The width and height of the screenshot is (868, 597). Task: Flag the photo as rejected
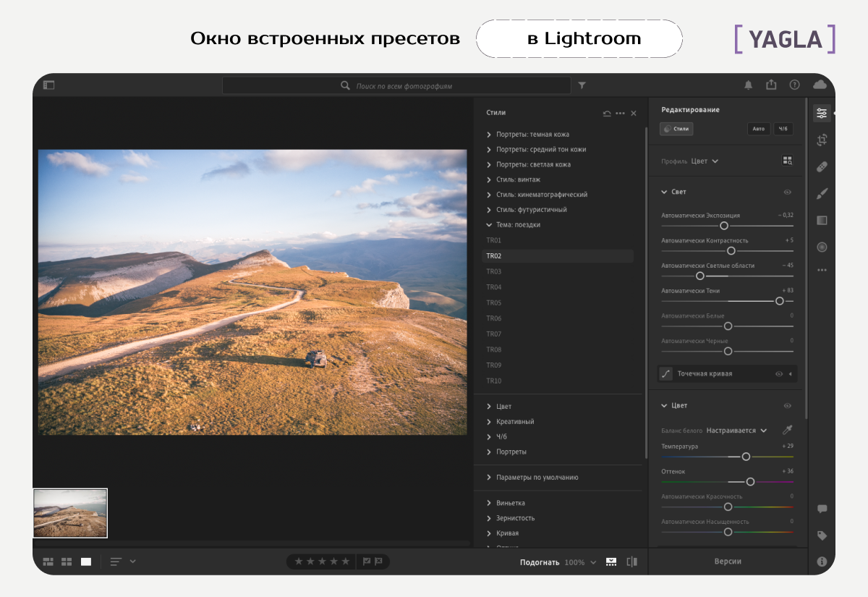point(378,561)
